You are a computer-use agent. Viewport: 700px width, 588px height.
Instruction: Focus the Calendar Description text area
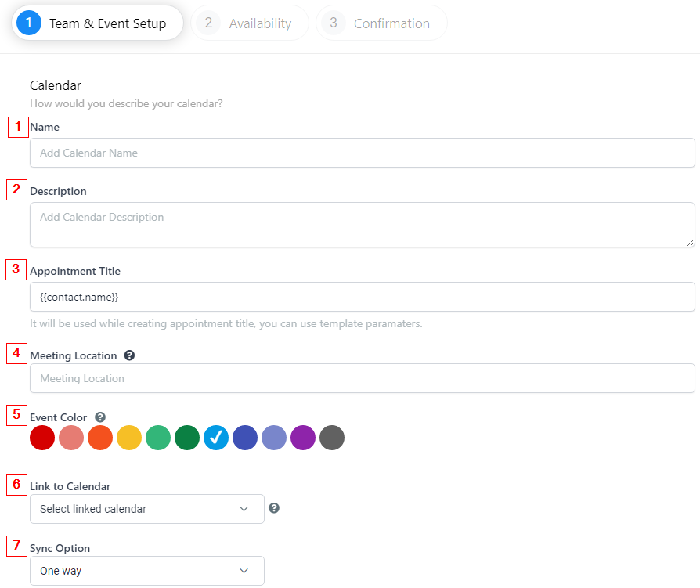[362, 225]
